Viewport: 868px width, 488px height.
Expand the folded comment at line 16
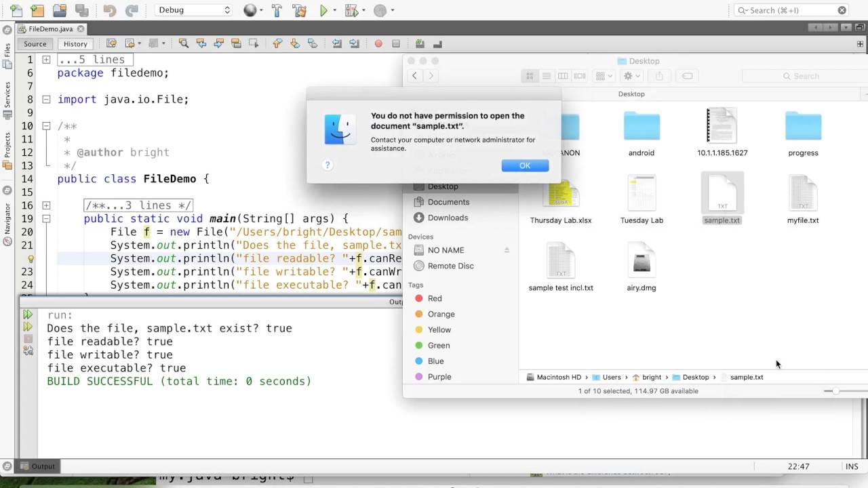point(46,205)
